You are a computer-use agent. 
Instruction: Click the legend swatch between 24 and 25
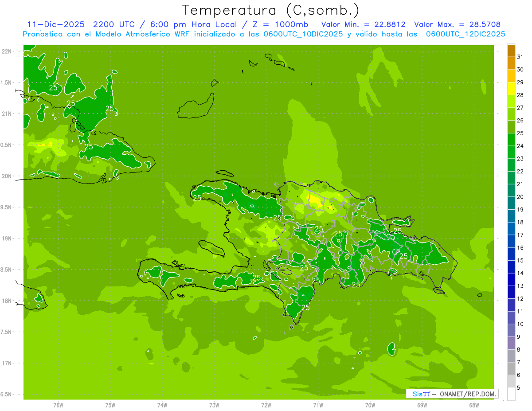coord(511,140)
